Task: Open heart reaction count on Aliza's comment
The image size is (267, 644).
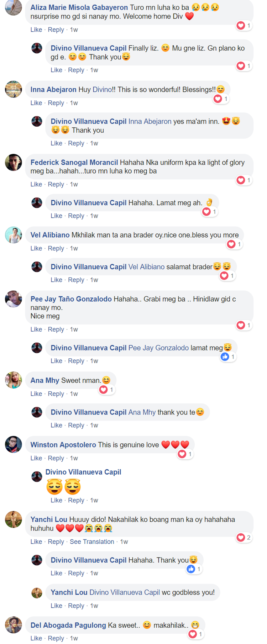Action: tap(244, 26)
